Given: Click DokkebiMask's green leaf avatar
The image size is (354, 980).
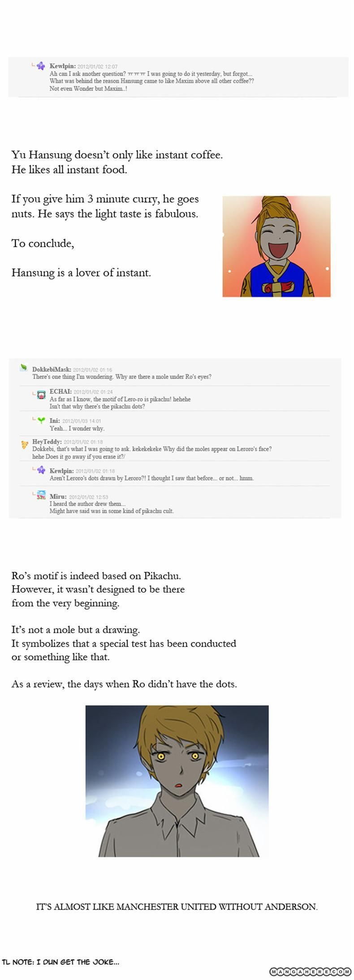Looking at the screenshot, I should click(x=24, y=368).
